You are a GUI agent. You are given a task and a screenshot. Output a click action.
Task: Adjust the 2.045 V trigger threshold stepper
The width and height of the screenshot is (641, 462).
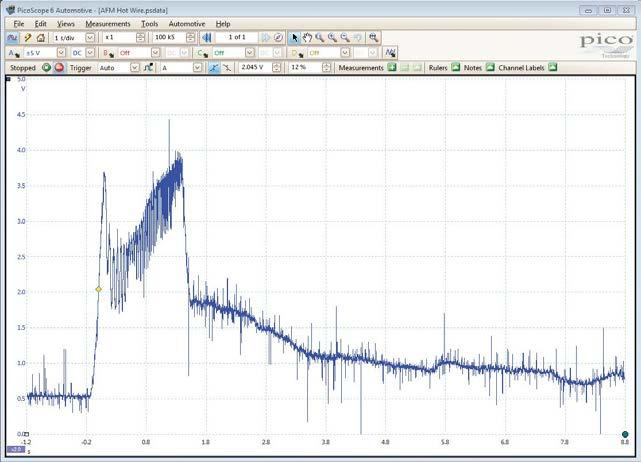pos(276,67)
